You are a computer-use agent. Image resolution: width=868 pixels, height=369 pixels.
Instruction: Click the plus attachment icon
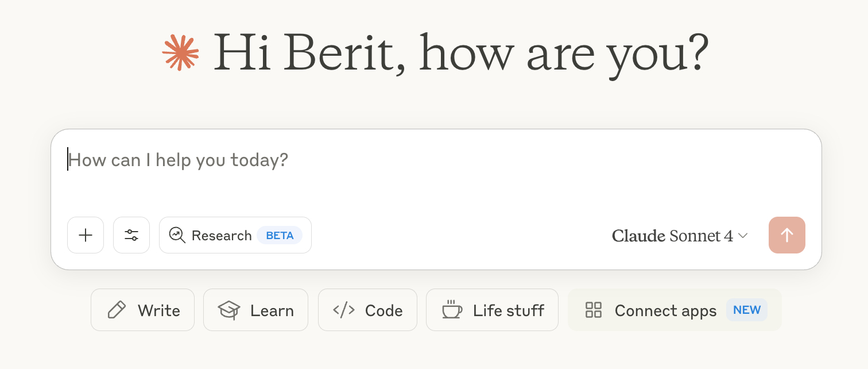point(86,235)
